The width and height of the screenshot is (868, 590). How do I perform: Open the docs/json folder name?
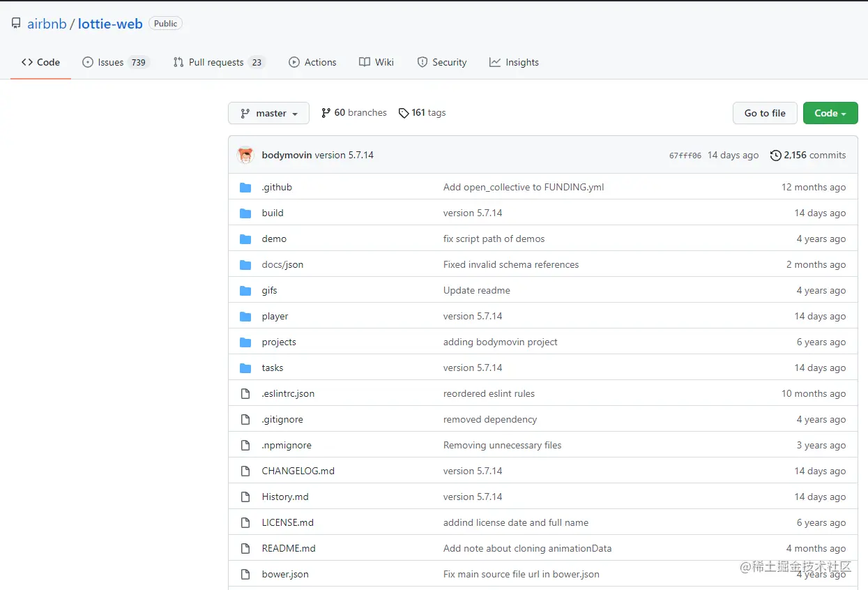pyautogui.click(x=282, y=265)
